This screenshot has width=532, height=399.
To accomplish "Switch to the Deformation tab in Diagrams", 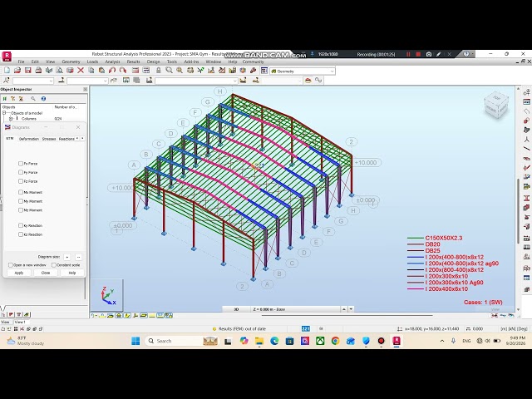I will pyautogui.click(x=29, y=139).
